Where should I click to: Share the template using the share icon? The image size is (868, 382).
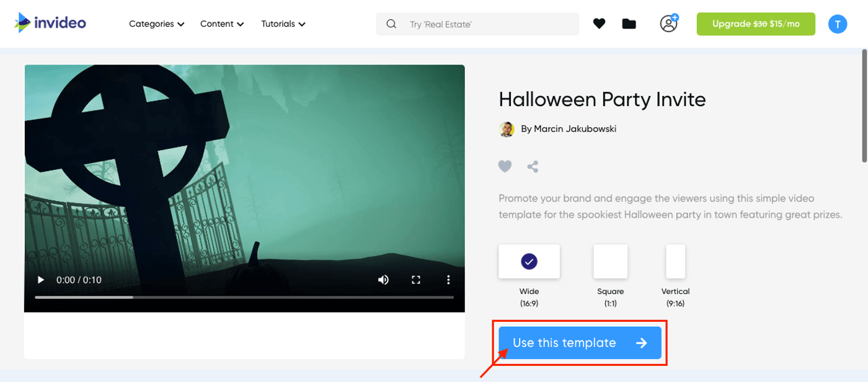[532, 166]
